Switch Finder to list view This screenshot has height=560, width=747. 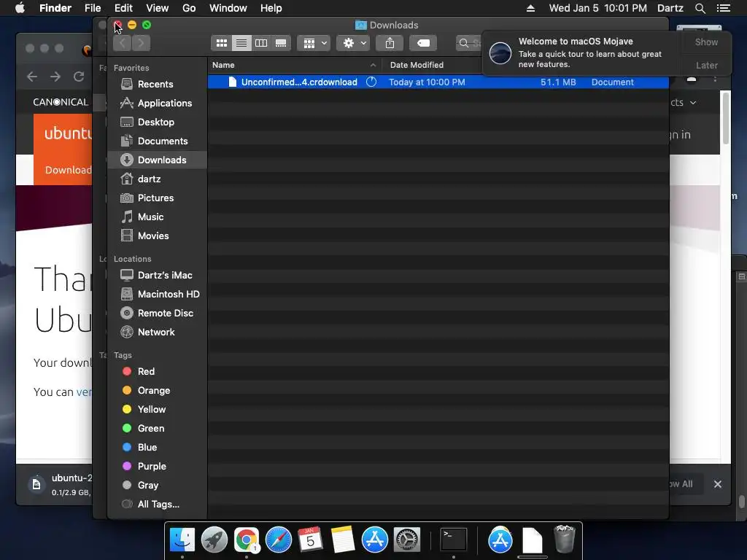(241, 43)
